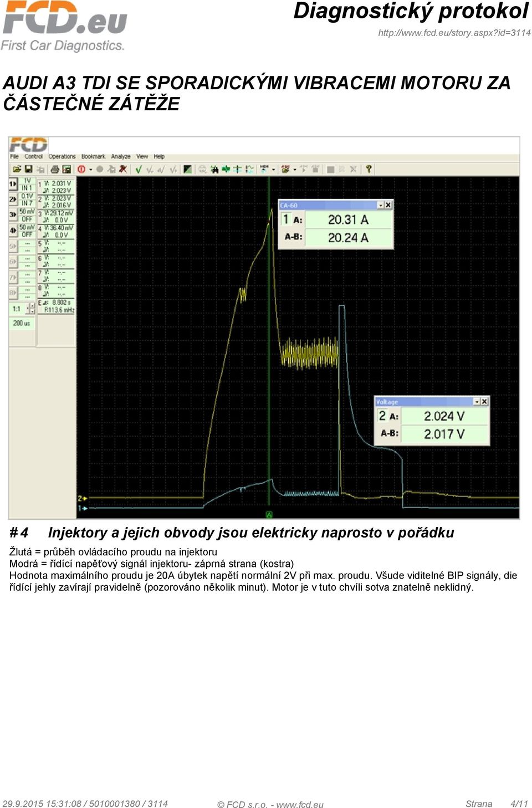
Task: Open search with the binoculars icon
Action: point(214,169)
